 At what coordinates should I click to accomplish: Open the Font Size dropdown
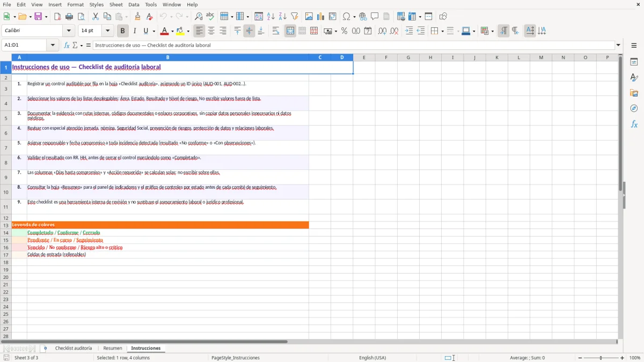pyautogui.click(x=108, y=31)
